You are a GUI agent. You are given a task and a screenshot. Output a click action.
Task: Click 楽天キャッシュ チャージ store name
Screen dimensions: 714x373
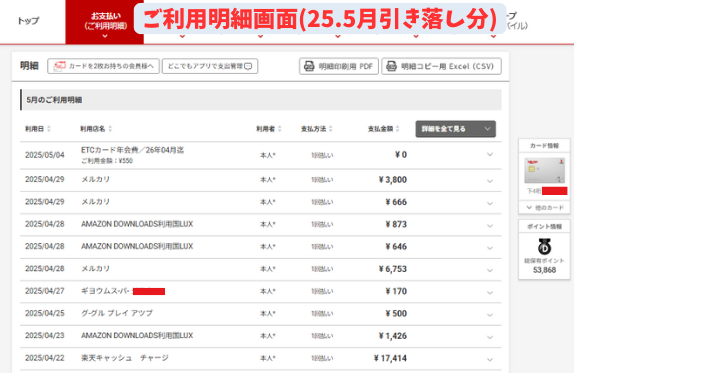coord(125,358)
